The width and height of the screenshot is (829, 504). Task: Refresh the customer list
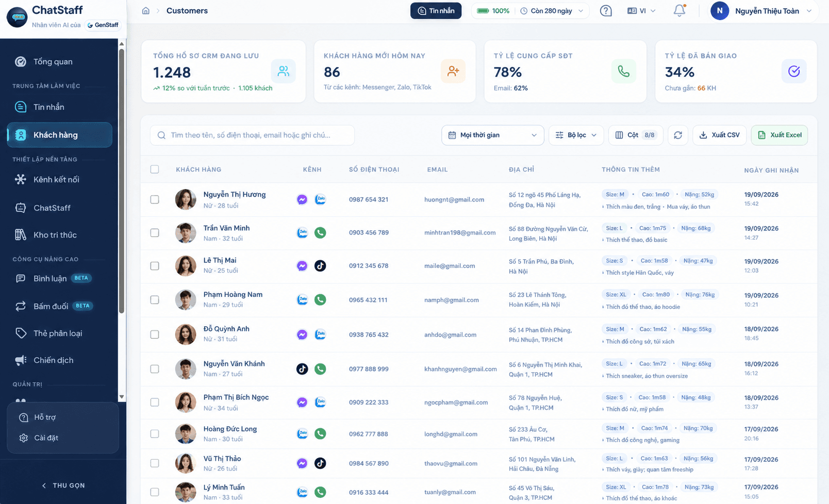678,135
